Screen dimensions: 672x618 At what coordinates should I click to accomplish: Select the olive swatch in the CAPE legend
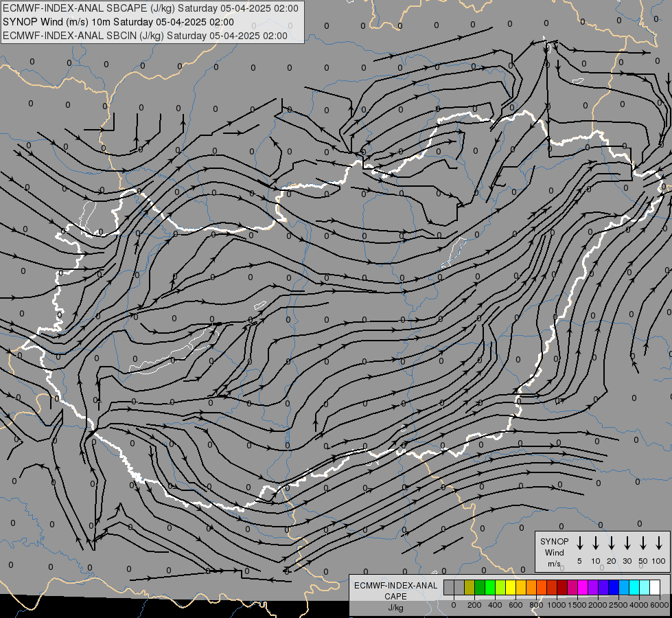(x=470, y=587)
